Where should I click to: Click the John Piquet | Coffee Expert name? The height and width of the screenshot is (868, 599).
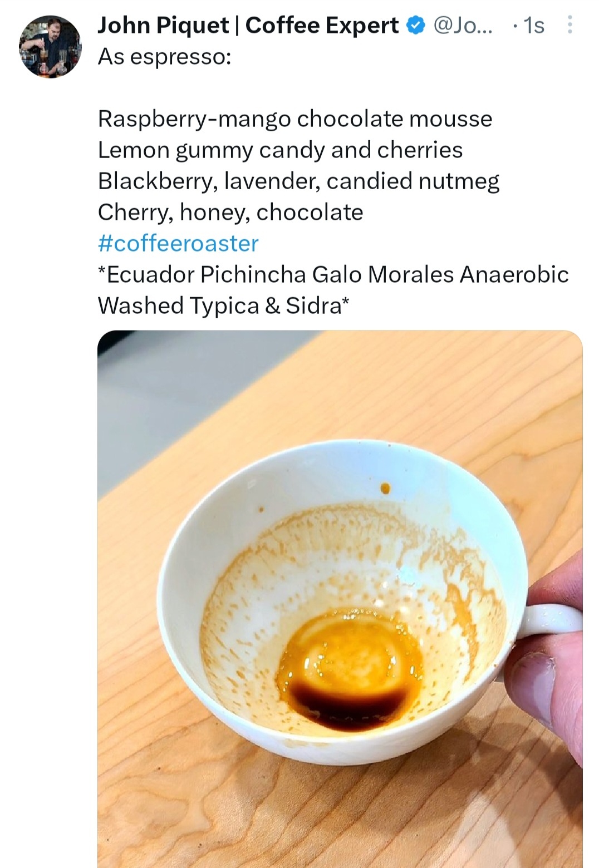[x=248, y=26]
